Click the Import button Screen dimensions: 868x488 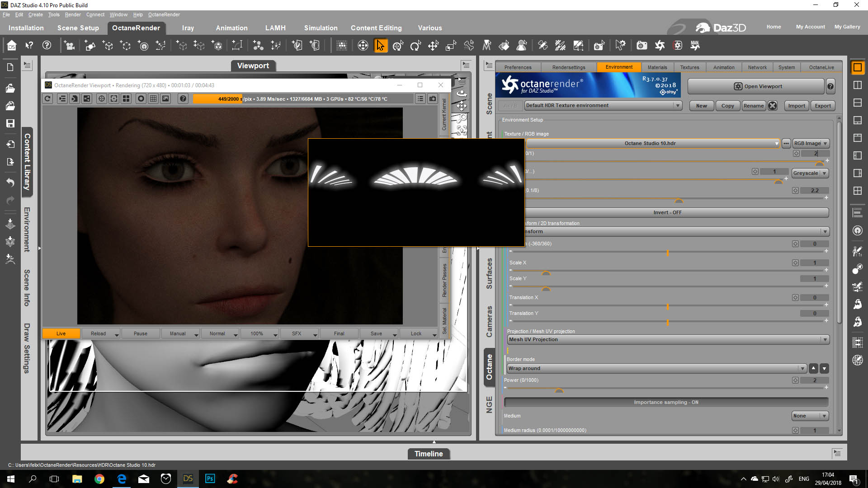click(x=796, y=106)
